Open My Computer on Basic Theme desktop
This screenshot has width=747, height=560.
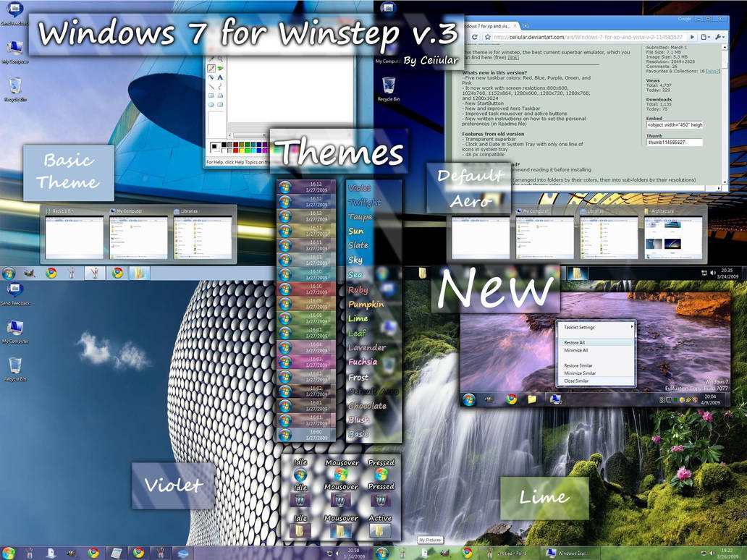click(x=14, y=52)
